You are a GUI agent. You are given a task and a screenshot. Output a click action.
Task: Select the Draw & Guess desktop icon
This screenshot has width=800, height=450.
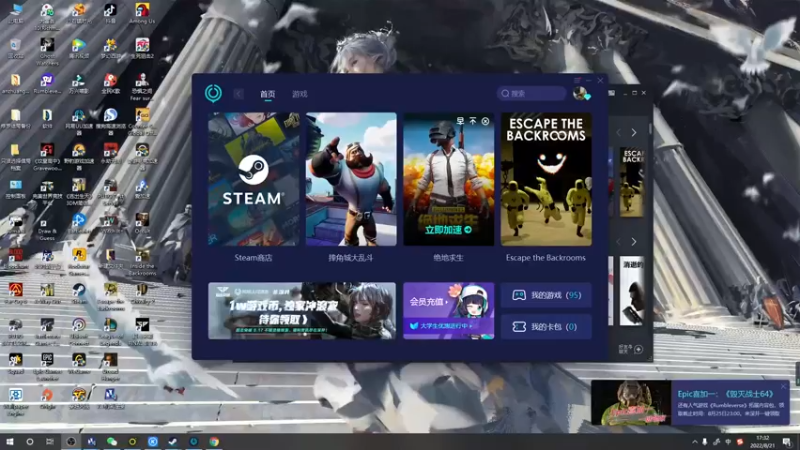[47, 227]
